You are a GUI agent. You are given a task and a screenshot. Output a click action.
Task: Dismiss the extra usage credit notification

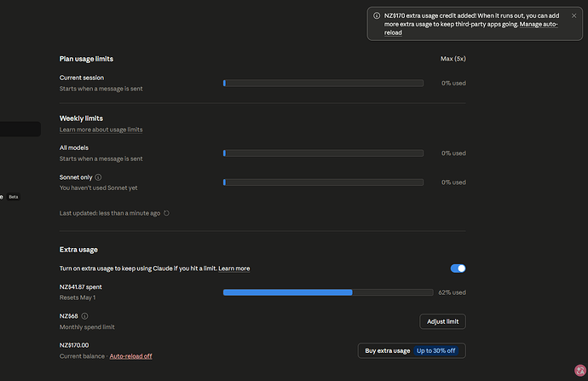pyautogui.click(x=574, y=15)
